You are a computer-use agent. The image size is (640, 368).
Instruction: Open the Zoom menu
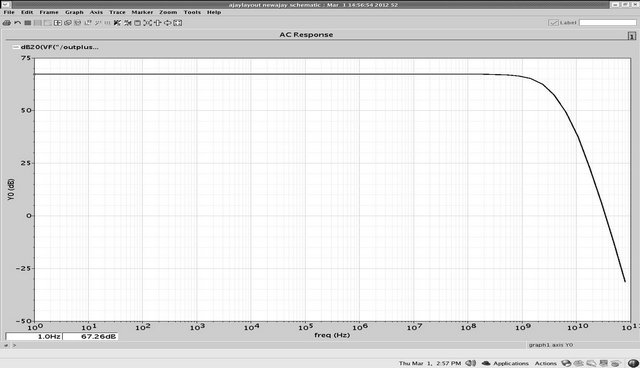point(168,12)
